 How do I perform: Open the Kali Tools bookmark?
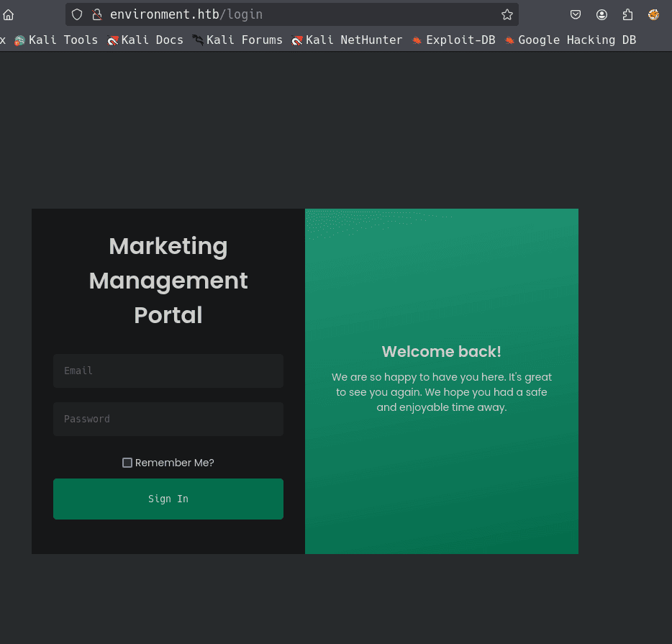tap(56, 40)
